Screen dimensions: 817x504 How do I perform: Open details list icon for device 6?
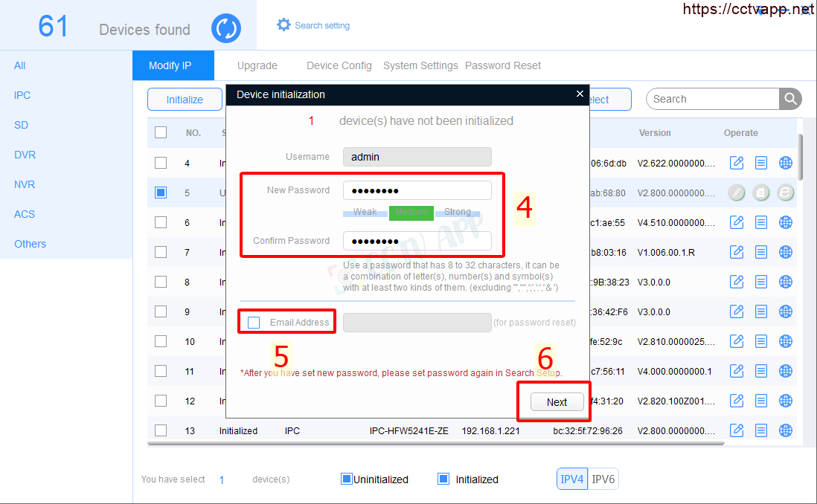click(761, 222)
